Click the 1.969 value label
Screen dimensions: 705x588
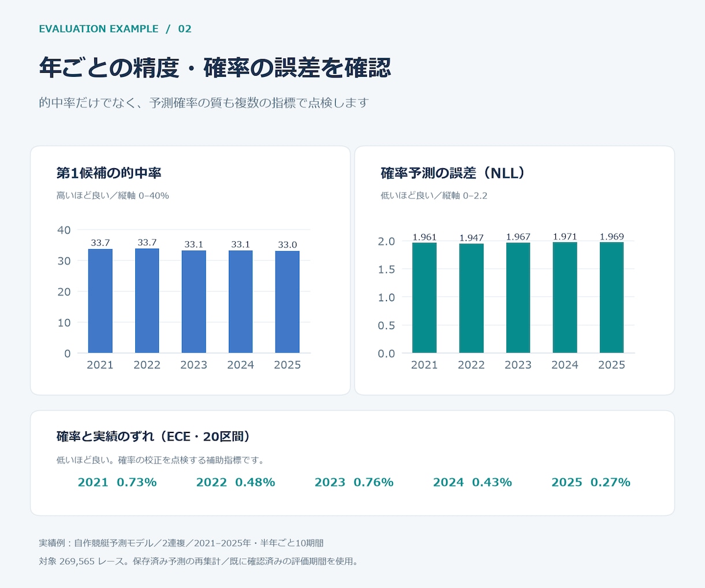pos(611,236)
